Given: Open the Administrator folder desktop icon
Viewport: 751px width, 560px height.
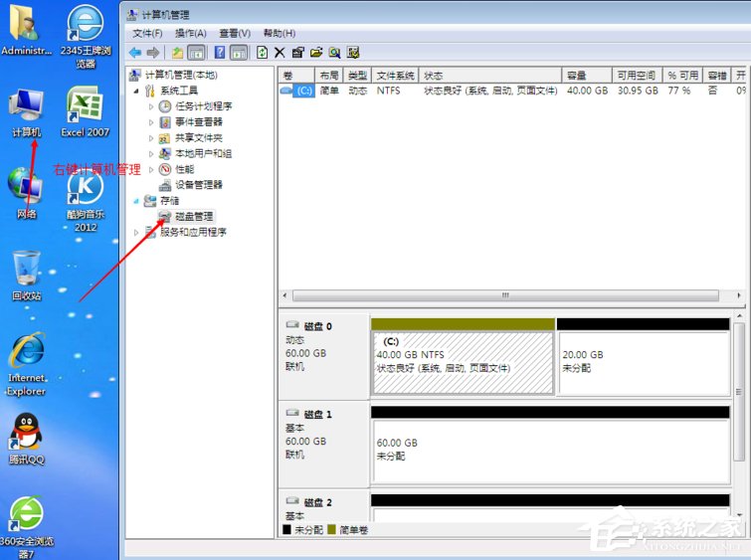Looking at the screenshot, I should point(26,30).
